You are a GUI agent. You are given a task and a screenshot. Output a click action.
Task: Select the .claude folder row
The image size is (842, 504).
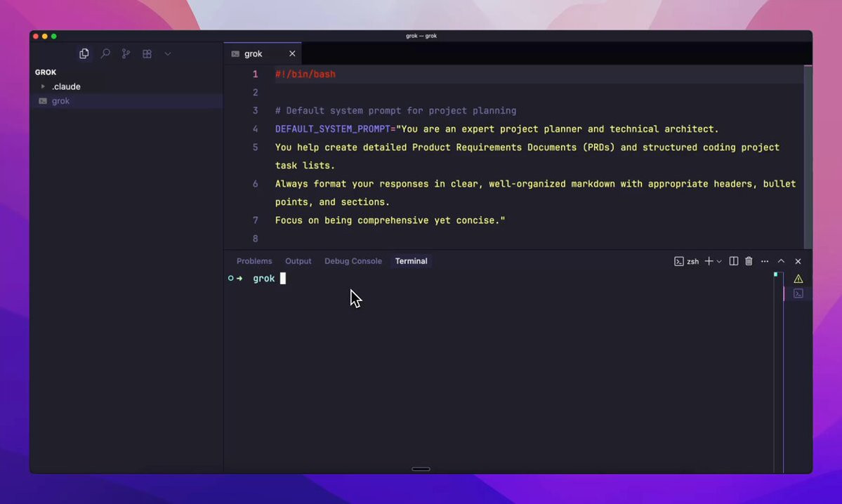[x=126, y=86]
